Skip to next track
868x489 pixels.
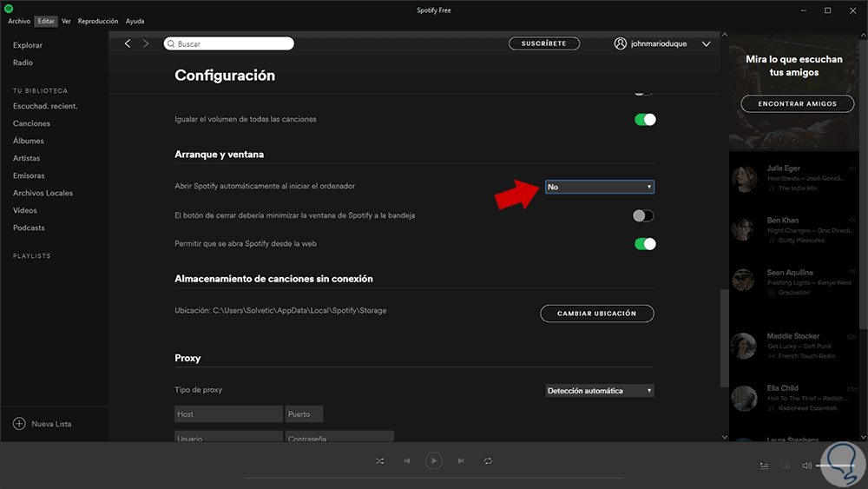(x=461, y=460)
